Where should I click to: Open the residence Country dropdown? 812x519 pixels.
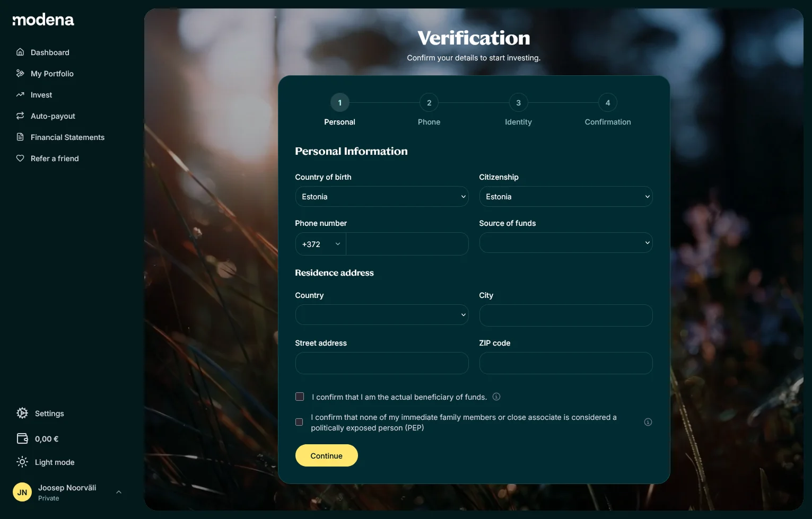(x=382, y=315)
